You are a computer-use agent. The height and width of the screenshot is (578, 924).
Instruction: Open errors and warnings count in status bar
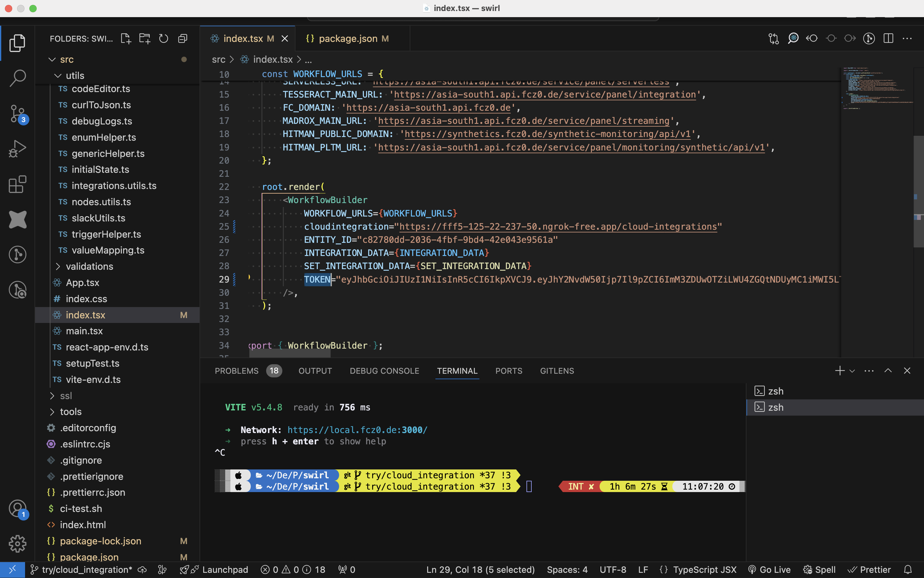293,569
